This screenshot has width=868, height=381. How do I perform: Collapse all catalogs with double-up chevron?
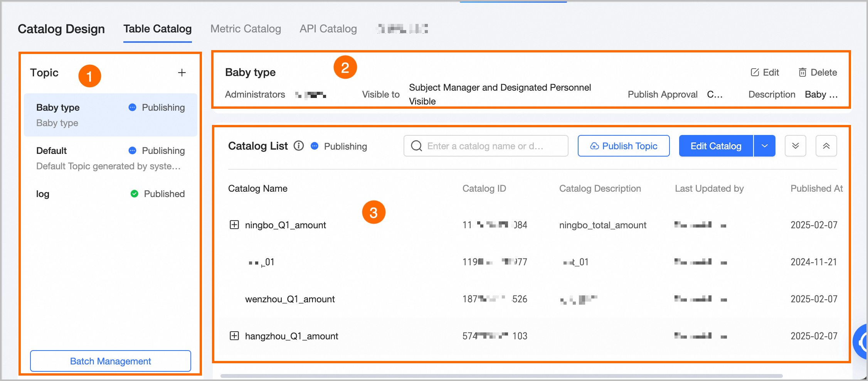click(826, 146)
